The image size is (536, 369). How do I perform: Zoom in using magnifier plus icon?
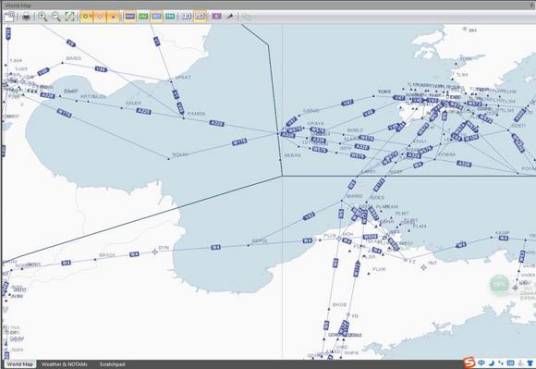coord(42,16)
